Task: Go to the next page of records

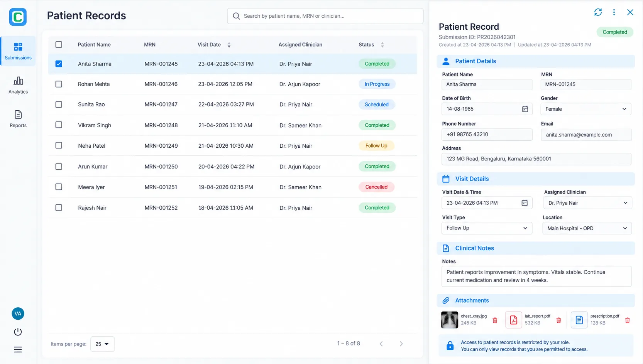Action: pos(401,344)
